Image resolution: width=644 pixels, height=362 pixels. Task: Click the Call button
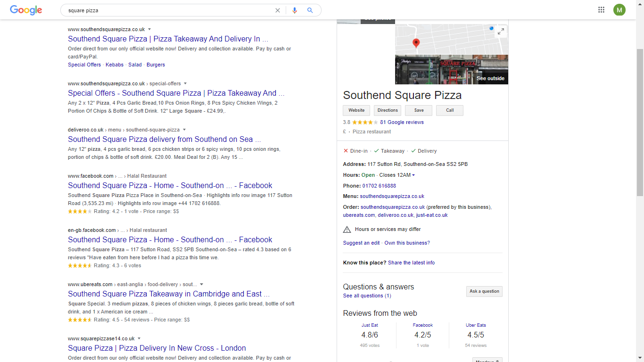(450, 110)
